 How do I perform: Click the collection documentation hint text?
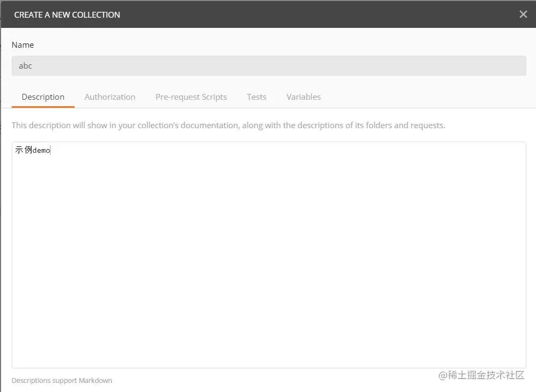(x=228, y=125)
